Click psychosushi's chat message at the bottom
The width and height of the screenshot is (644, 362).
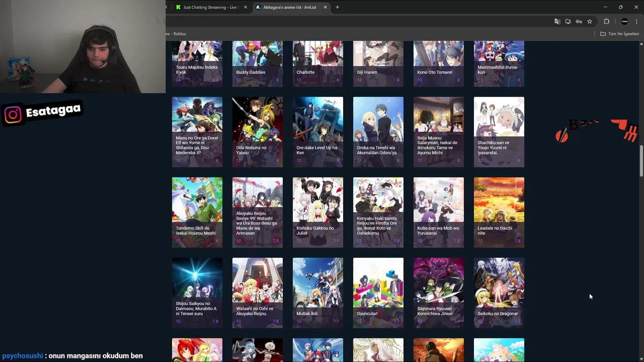(x=72, y=355)
